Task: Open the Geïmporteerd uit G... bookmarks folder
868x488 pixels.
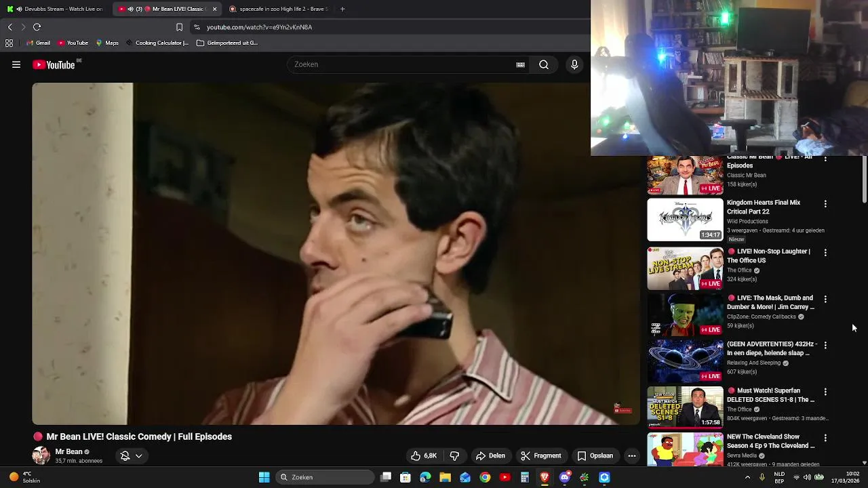Action: [x=227, y=43]
